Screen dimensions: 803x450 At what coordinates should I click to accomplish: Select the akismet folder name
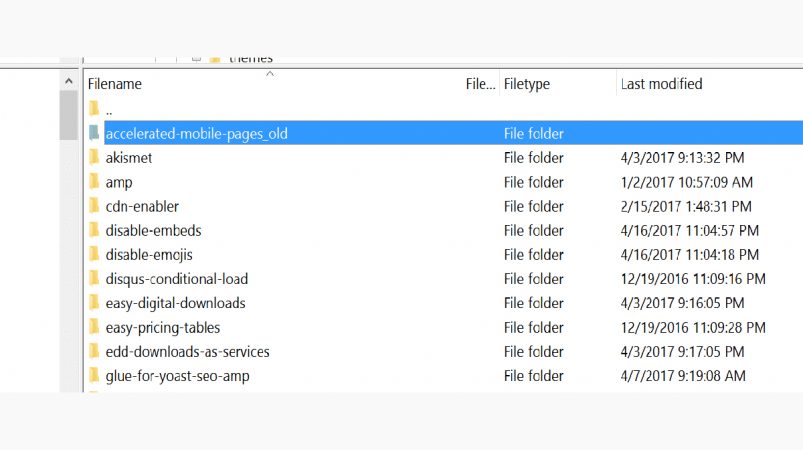coord(129,158)
